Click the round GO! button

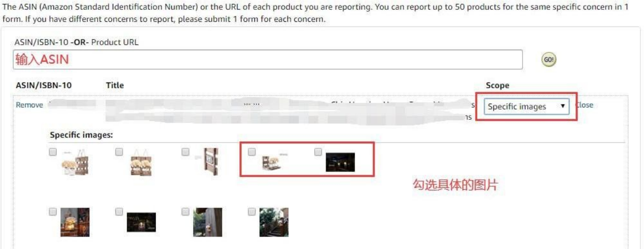[x=549, y=59]
